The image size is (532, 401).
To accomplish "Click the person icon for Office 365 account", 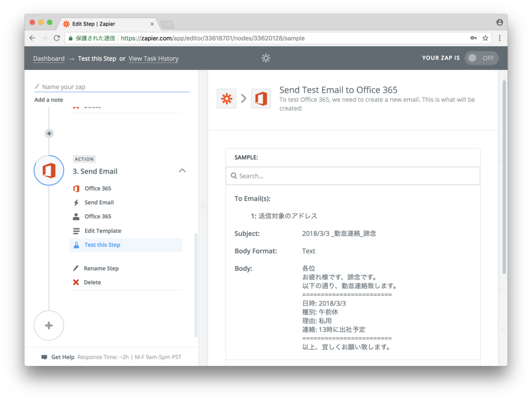I will (76, 216).
